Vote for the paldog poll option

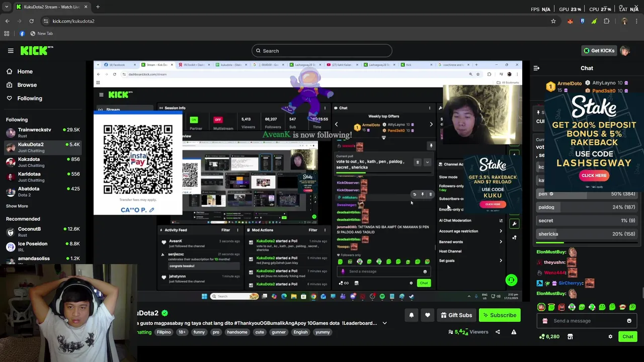(x=586, y=207)
